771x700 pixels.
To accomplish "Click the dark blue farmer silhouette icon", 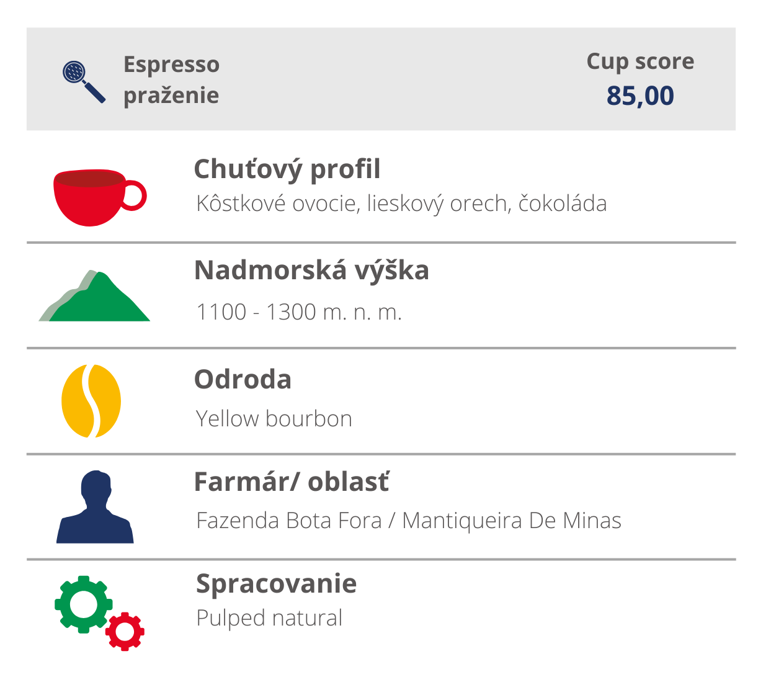I will (95, 507).
